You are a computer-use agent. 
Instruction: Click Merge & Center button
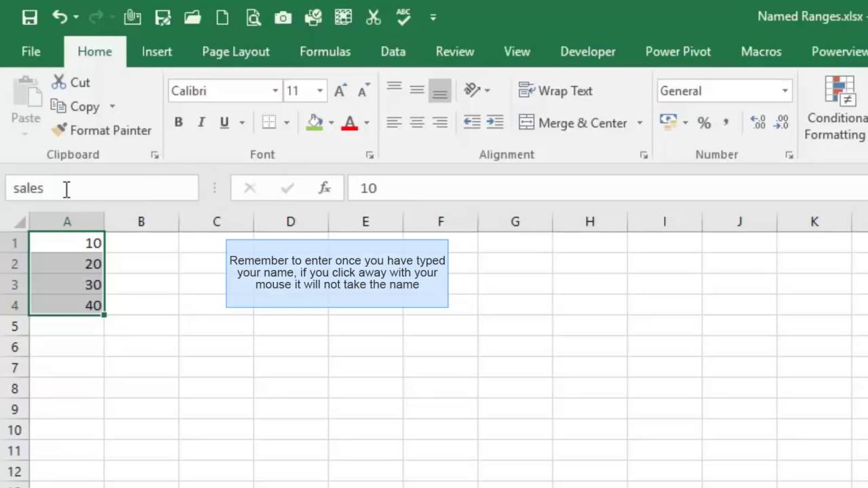tap(573, 123)
